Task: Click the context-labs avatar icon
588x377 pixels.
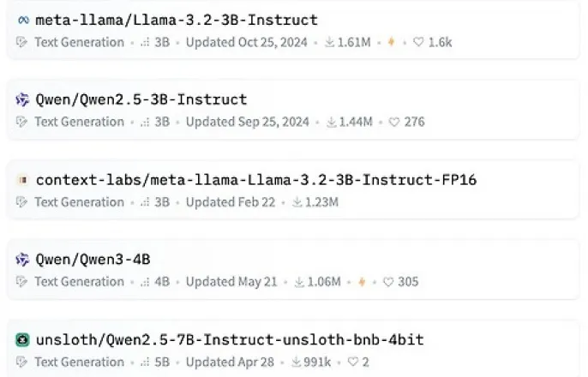Action: (x=23, y=180)
